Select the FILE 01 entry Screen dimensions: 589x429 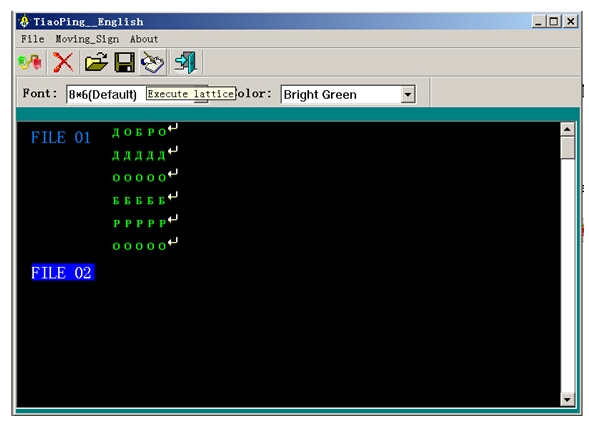pyautogui.click(x=61, y=137)
